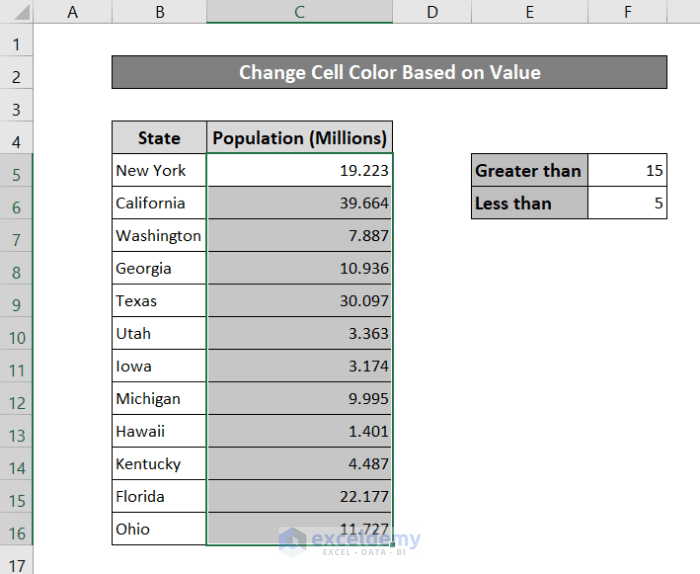Select the 'Georgia' cell

coord(159,268)
